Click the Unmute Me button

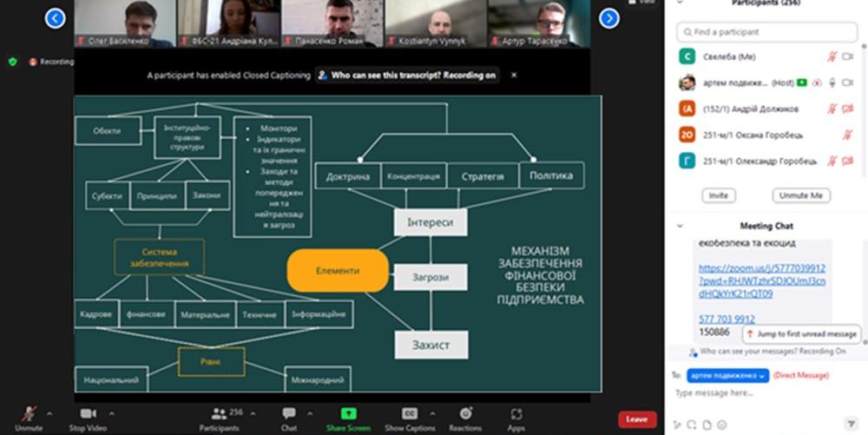click(801, 195)
